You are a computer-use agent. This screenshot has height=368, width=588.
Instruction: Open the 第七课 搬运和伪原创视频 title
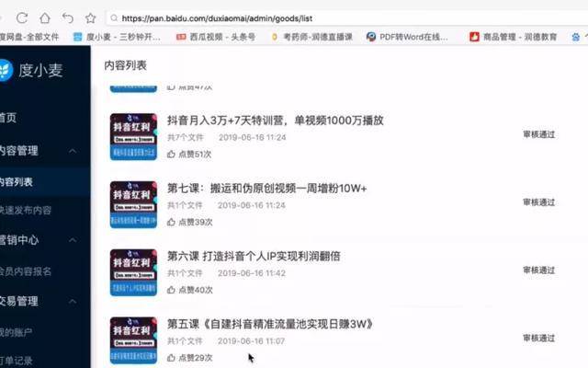pyautogui.click(x=266, y=188)
